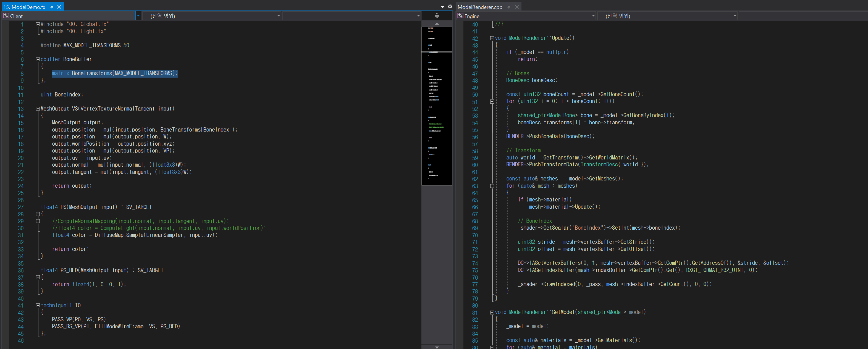Close the ModelRenderer.cpp tab

pyautogui.click(x=517, y=7)
